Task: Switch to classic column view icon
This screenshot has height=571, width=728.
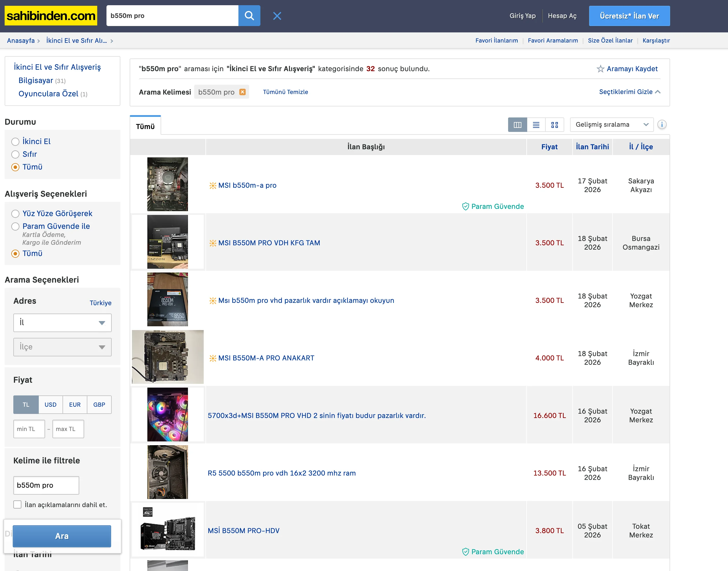Action: (x=517, y=125)
